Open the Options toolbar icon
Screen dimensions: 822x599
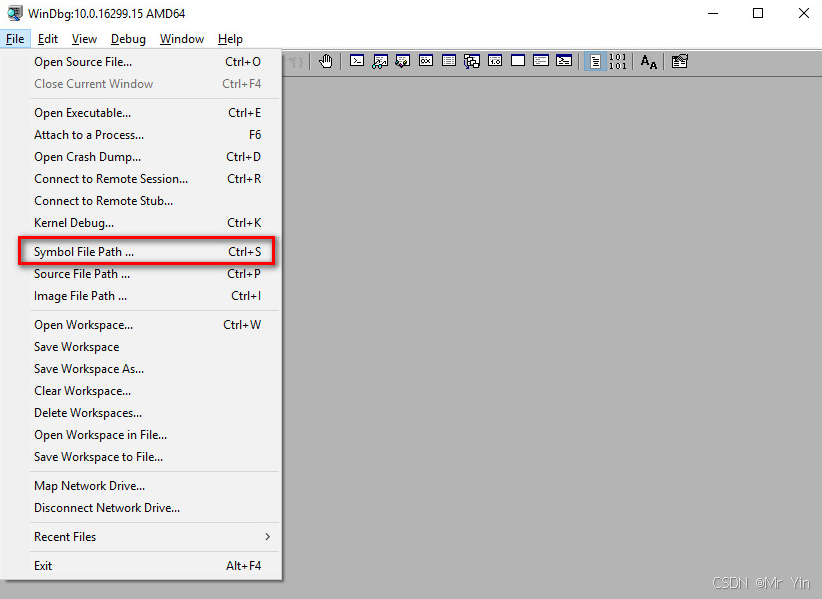680,61
